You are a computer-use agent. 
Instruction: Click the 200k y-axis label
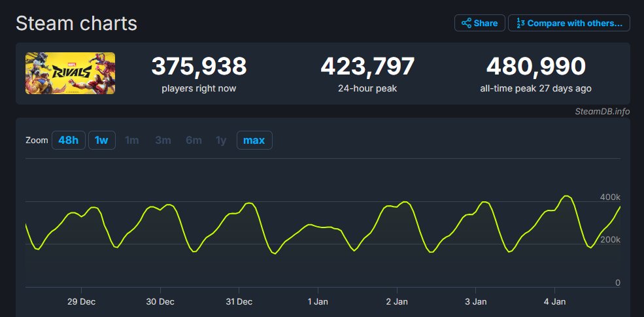click(x=610, y=240)
